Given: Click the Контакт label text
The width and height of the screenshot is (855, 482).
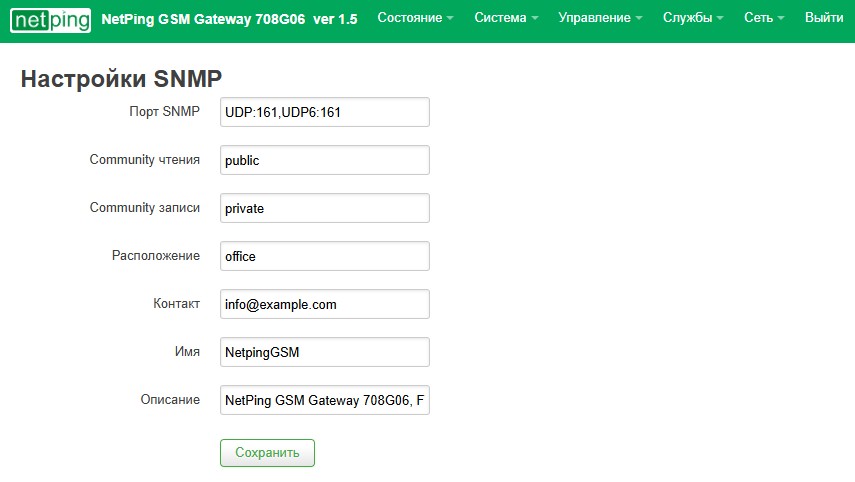Looking at the screenshot, I should 176,304.
